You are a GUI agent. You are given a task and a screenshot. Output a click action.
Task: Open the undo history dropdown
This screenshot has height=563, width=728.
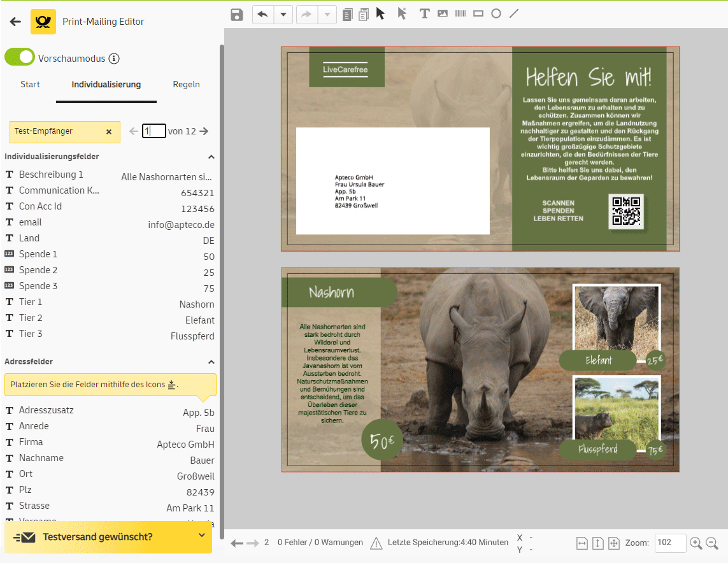tap(283, 15)
